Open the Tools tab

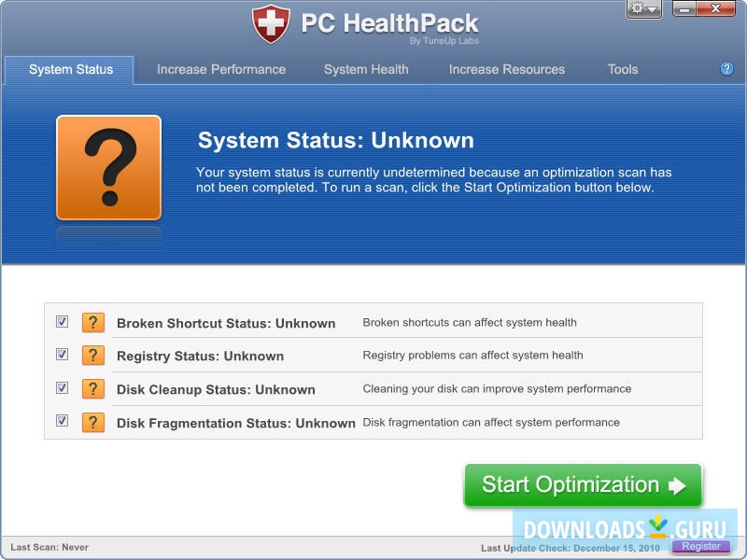622,69
